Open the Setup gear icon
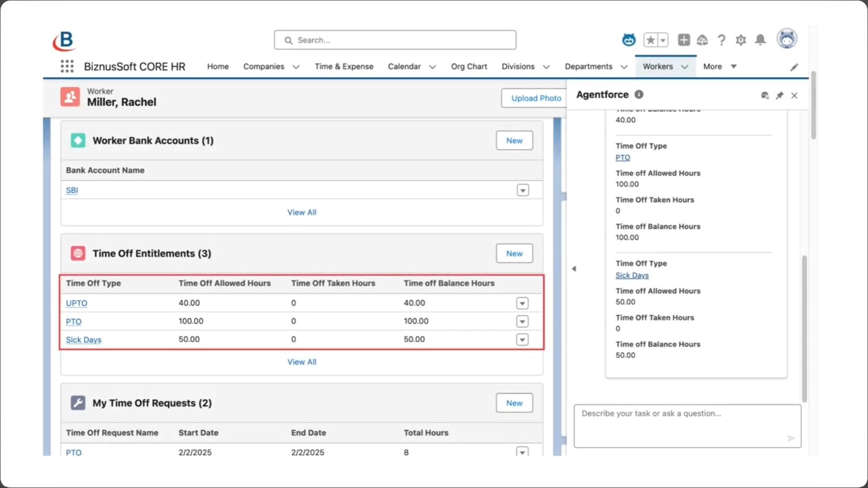The height and width of the screenshot is (488, 868). point(741,40)
